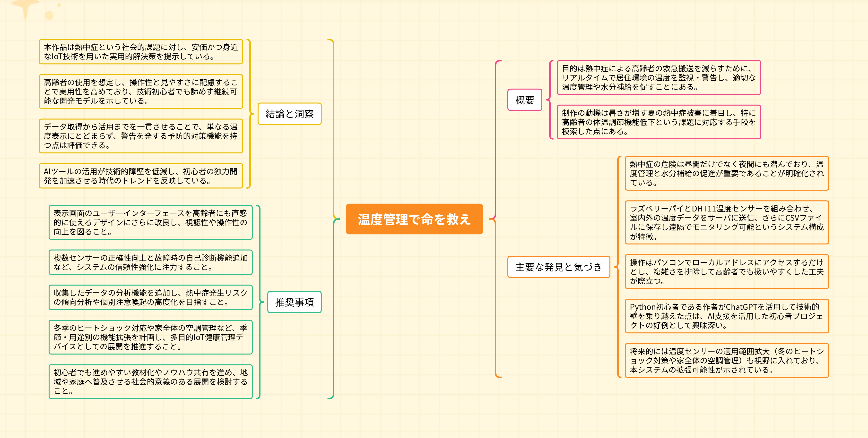Select node starting with 複数センサーの正確性向上
868x438 pixels.
click(x=150, y=262)
